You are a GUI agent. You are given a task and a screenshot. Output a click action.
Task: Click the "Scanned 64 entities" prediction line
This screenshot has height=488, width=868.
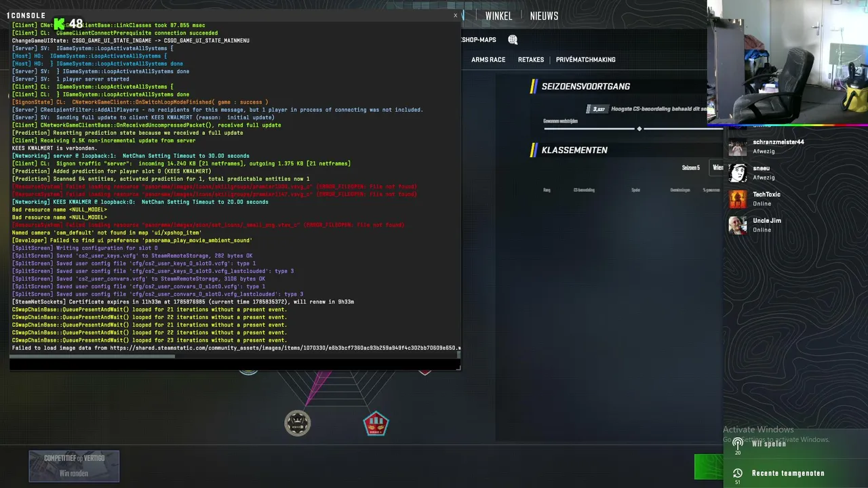point(161,179)
